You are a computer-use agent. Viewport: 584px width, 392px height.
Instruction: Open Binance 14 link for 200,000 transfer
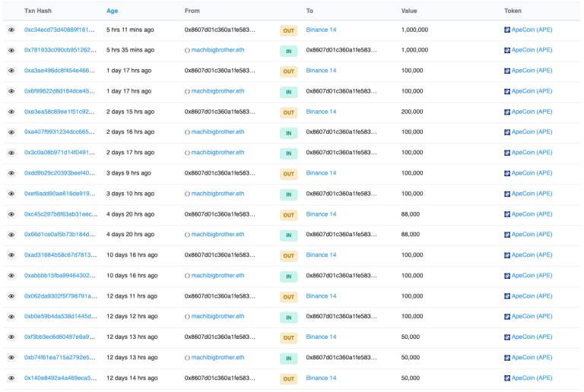pyautogui.click(x=321, y=112)
